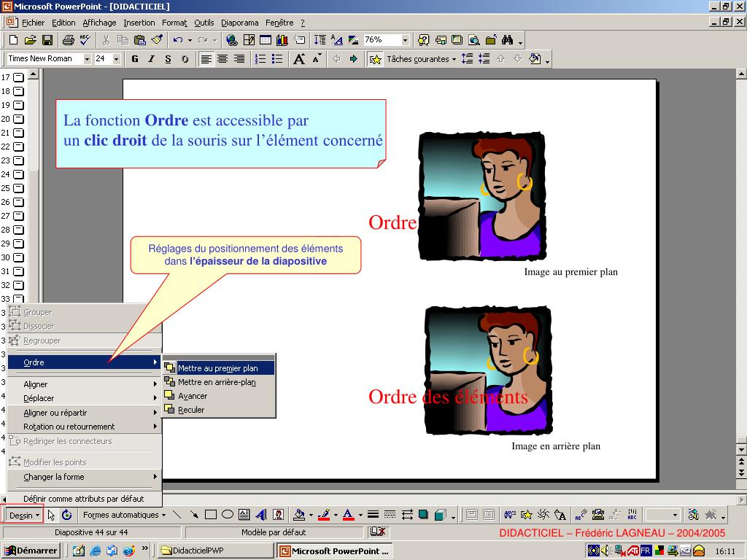Screen dimensions: 747x560
Task: Open the Fichier menu
Action: [x=33, y=23]
